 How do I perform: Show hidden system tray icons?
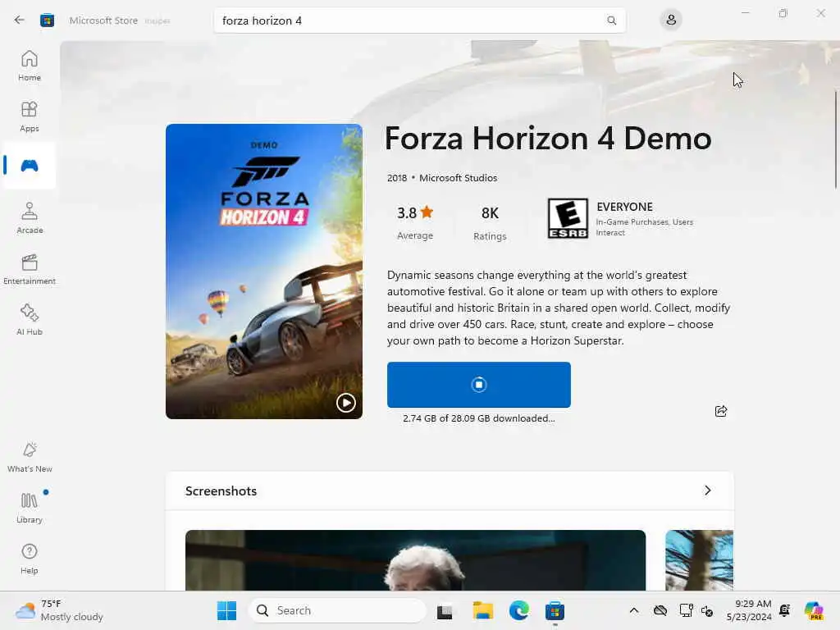pos(634,610)
